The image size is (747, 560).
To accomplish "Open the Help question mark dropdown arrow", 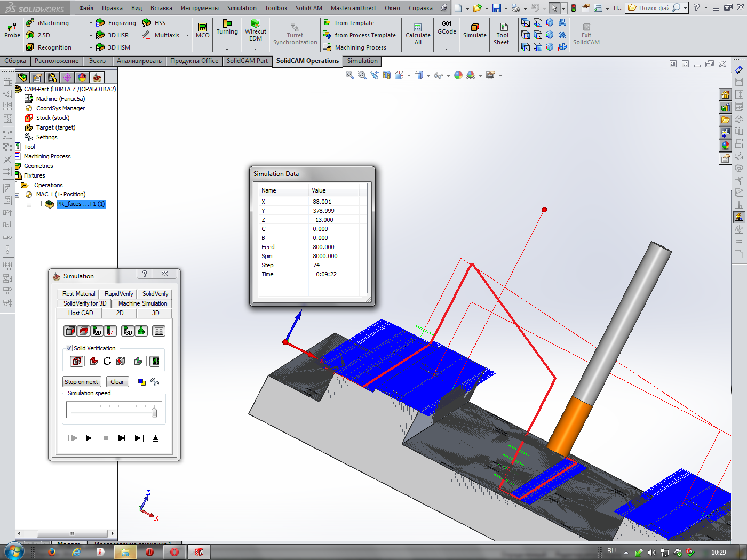I will pos(706,8).
